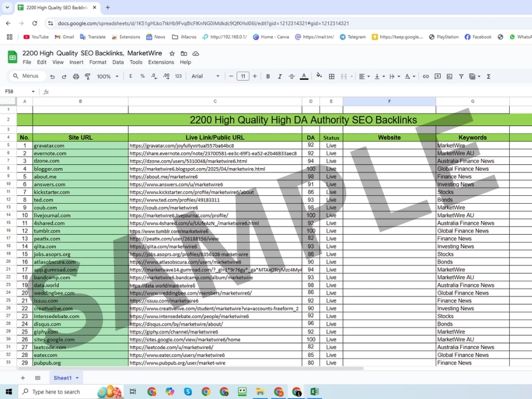Image resolution: width=532 pixels, height=399 pixels.
Task: Open fill color picker
Action: tap(319, 76)
